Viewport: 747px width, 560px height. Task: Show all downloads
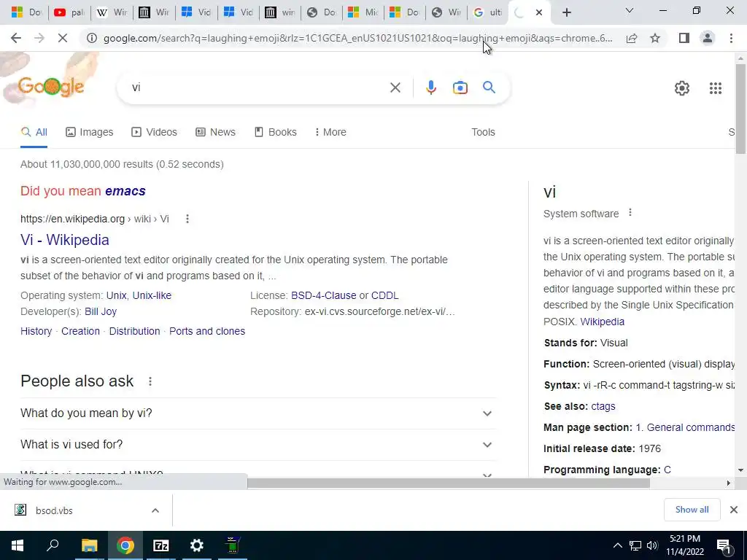coord(692,510)
